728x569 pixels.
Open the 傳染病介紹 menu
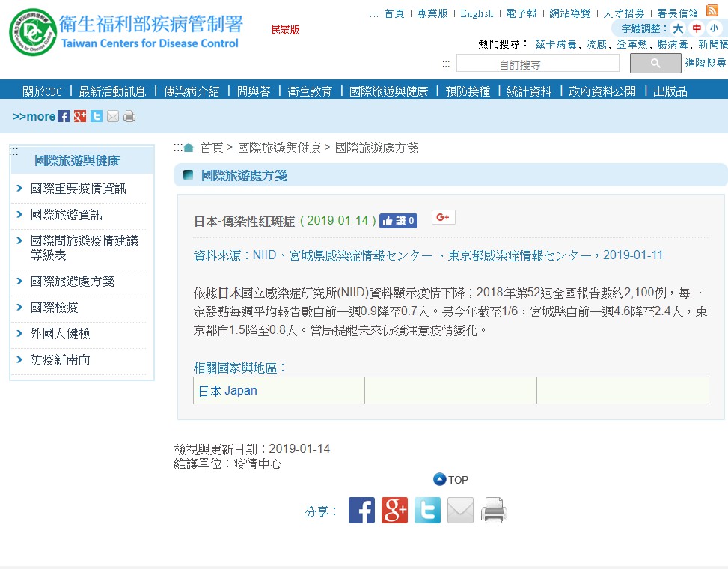pyautogui.click(x=192, y=91)
